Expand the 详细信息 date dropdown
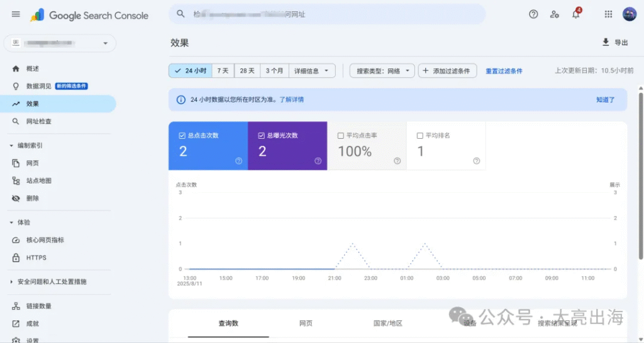This screenshot has width=644, height=343. [x=311, y=71]
